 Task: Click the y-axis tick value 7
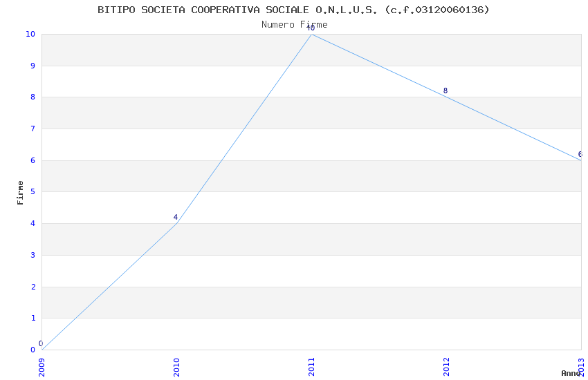tap(33, 129)
